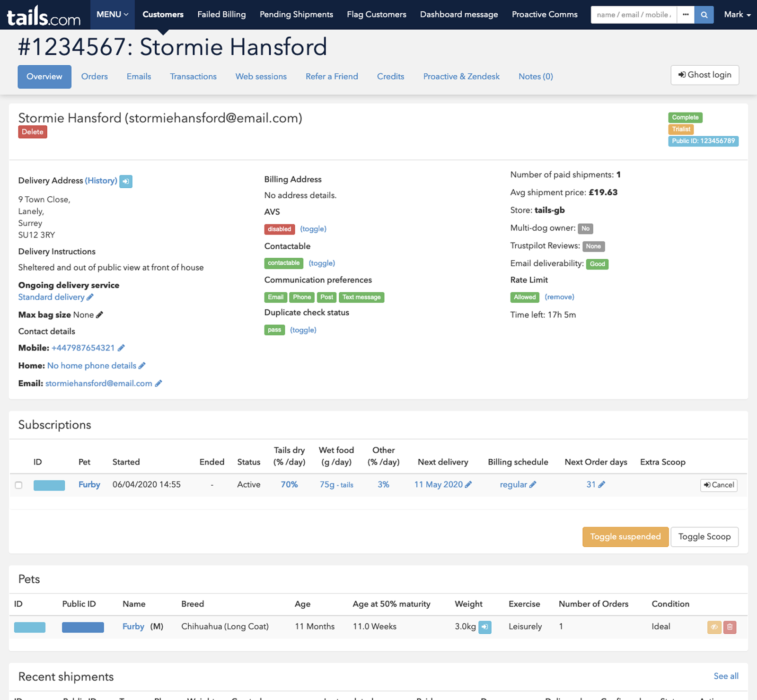Focus the name/email/mobile search field
Image resolution: width=757 pixels, height=700 pixels.
[x=633, y=15]
